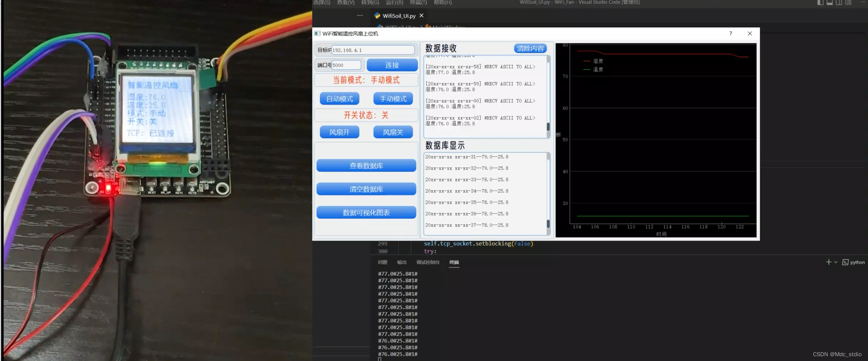Click the received message stamped xx-xx-02
868x361 pixels.
pos(480,121)
